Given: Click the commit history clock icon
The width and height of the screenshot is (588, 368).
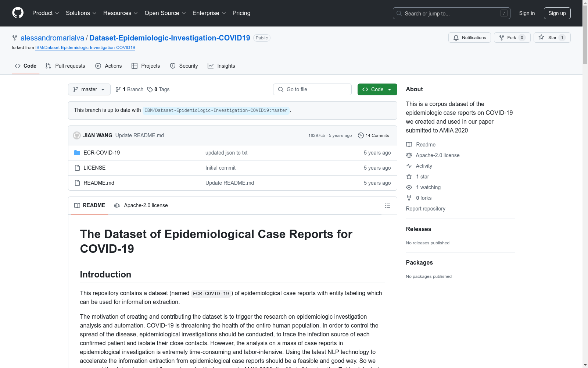Looking at the screenshot, I should pos(361,135).
